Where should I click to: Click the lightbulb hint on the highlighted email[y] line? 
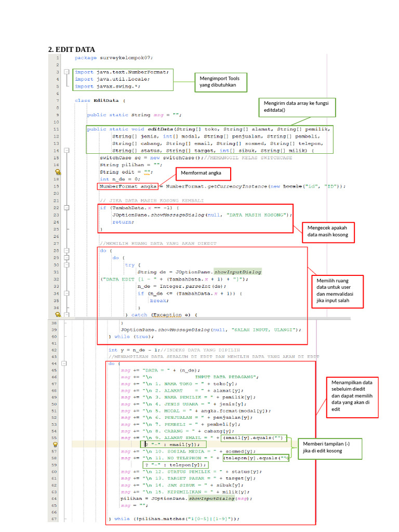coord(55,444)
